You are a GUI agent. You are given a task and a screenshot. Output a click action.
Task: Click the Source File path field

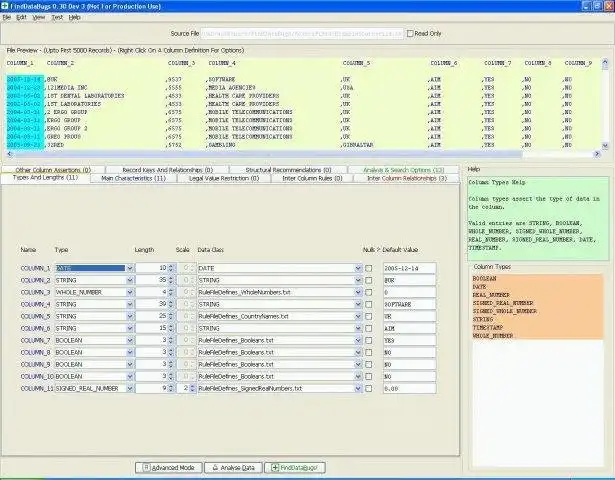[302, 33]
